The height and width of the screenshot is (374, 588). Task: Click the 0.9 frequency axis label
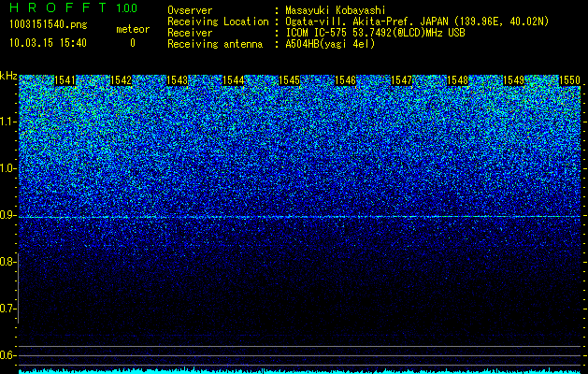tap(7, 215)
